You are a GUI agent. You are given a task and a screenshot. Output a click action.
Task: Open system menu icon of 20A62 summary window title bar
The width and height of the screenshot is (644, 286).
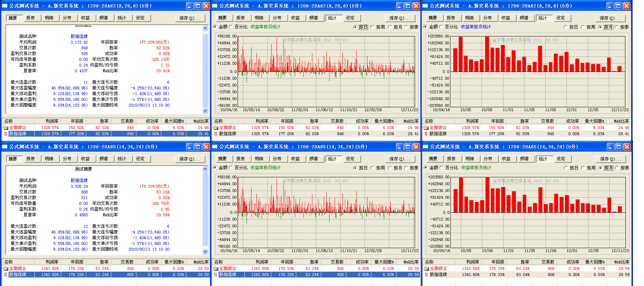click(x=5, y=6)
